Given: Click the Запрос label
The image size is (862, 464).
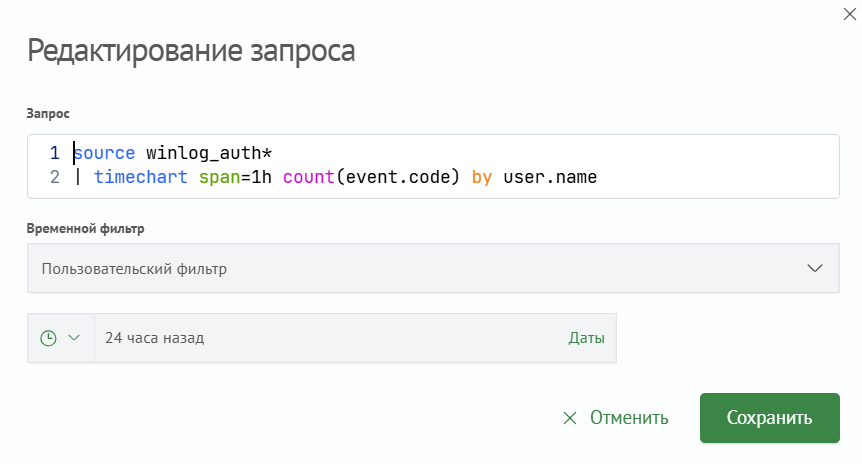Looking at the screenshot, I should tap(48, 113).
